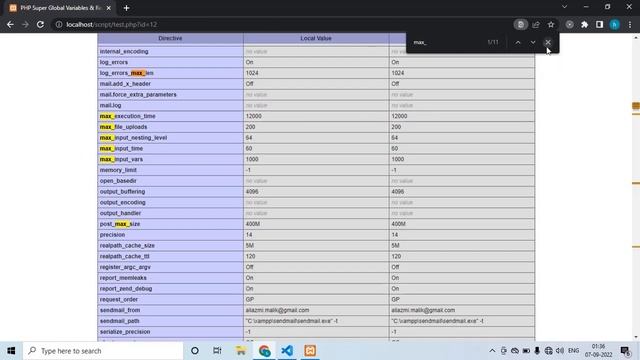Select max_input_vars directive

(121, 160)
